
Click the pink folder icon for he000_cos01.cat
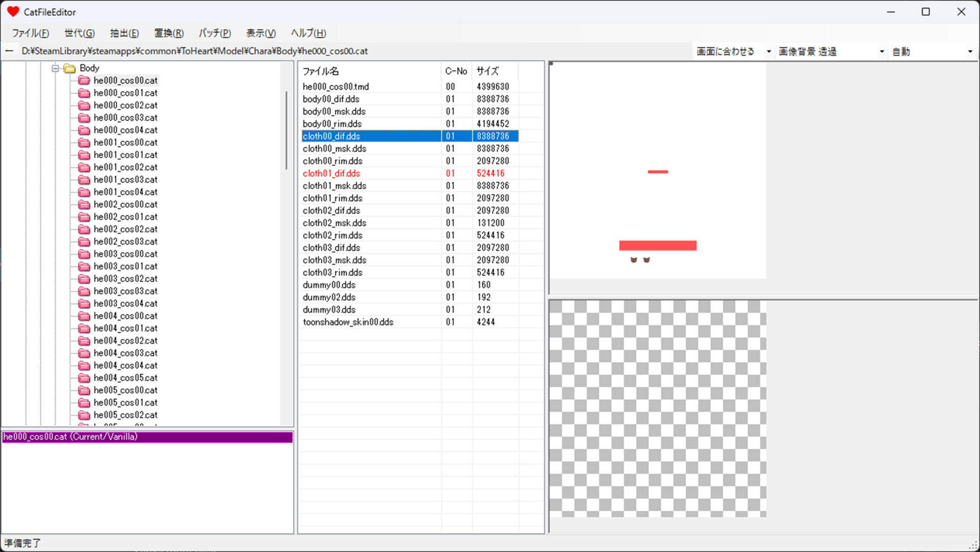pos(84,93)
